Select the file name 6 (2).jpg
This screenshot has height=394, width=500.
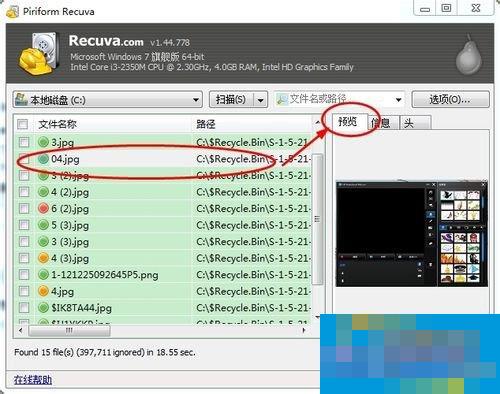tap(70, 209)
